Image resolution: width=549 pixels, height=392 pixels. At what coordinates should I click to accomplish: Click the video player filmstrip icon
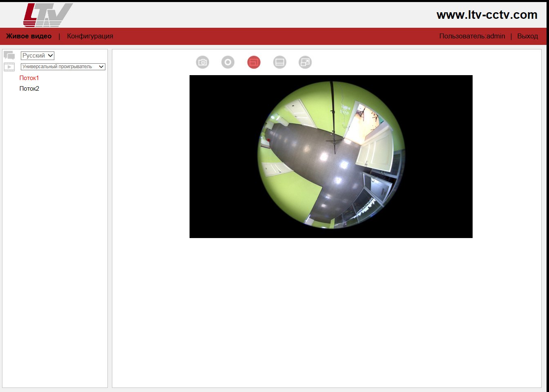tap(9, 67)
